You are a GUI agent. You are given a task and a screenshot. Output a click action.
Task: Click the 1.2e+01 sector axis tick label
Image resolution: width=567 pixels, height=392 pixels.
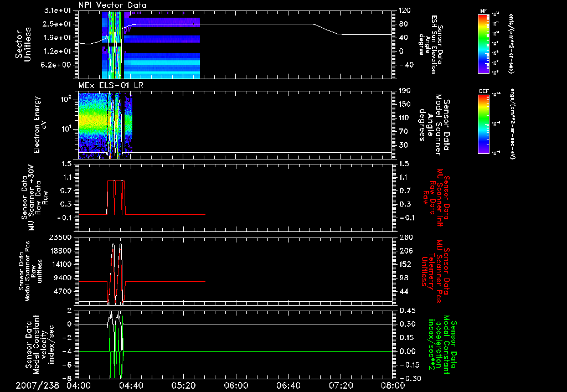tap(58, 51)
